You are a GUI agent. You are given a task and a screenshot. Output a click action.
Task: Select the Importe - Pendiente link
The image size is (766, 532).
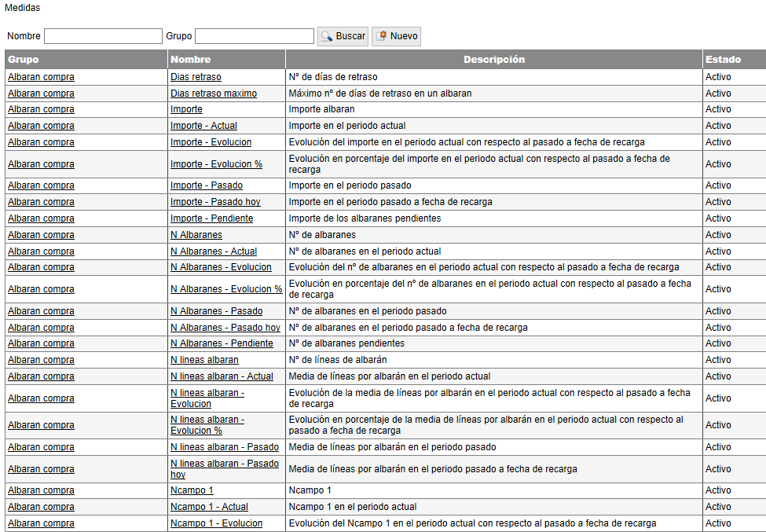click(x=211, y=218)
